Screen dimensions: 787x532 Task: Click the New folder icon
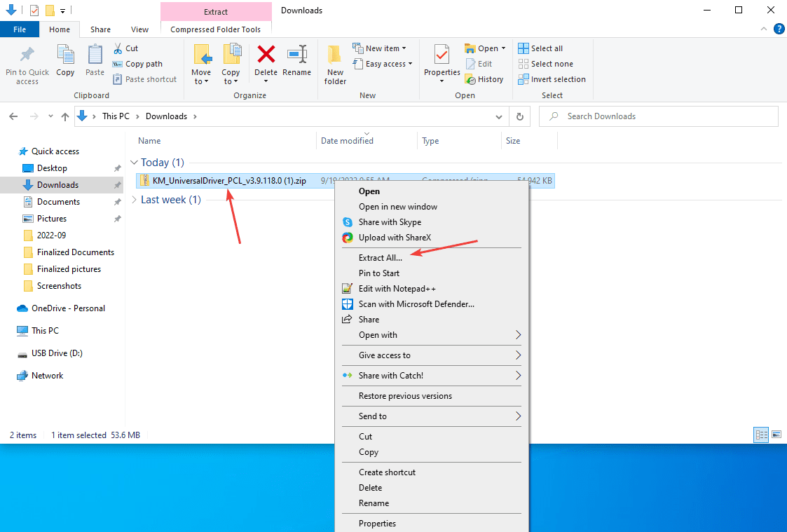335,56
